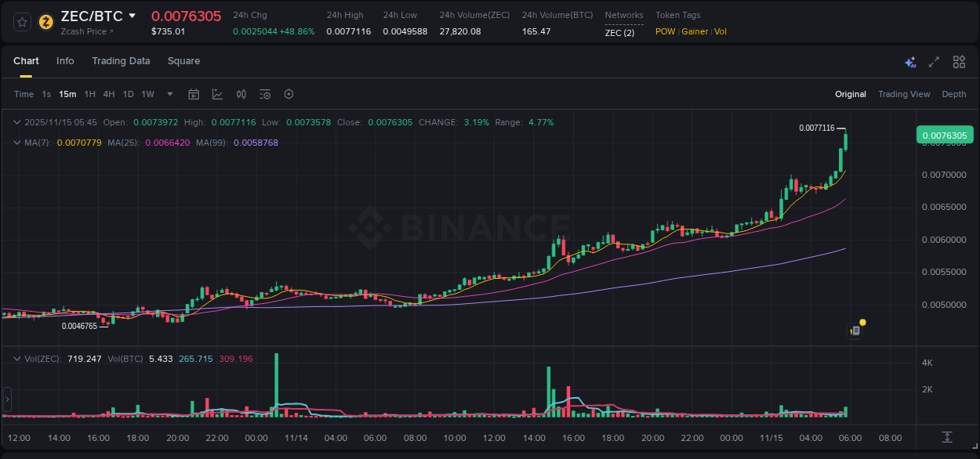The height and width of the screenshot is (459, 980).
Task: Switch to the Trading Data tab
Action: (x=121, y=61)
